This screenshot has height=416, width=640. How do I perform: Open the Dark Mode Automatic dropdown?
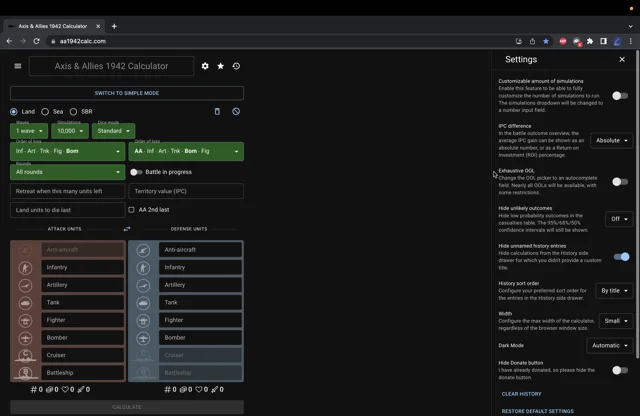click(x=609, y=345)
